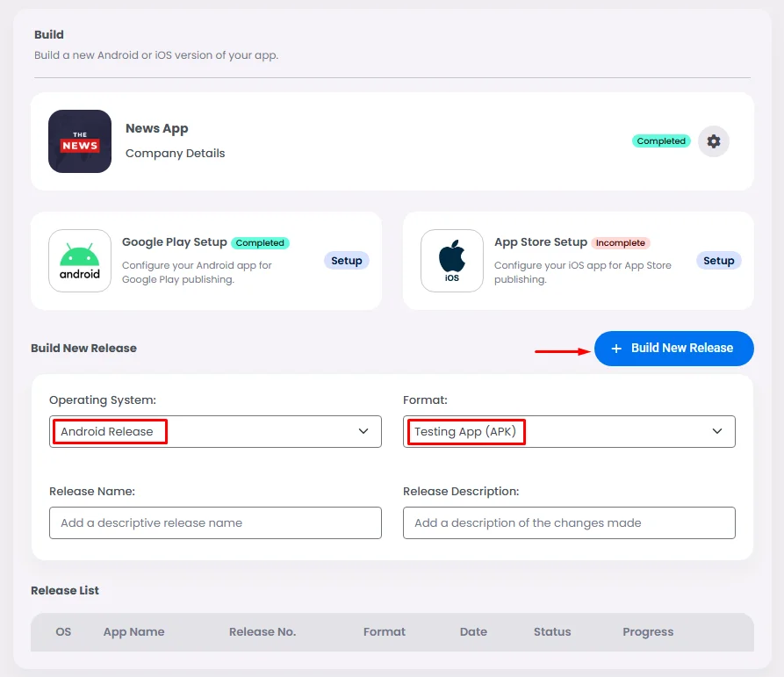Click the Completed badge next to Google Play Setup

tap(260, 243)
